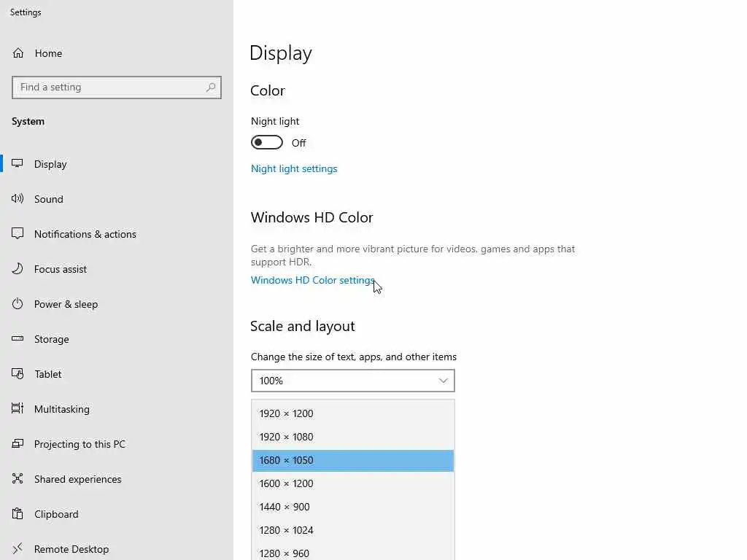
Task: Choose 1440 × 900 resolution
Action: point(353,507)
